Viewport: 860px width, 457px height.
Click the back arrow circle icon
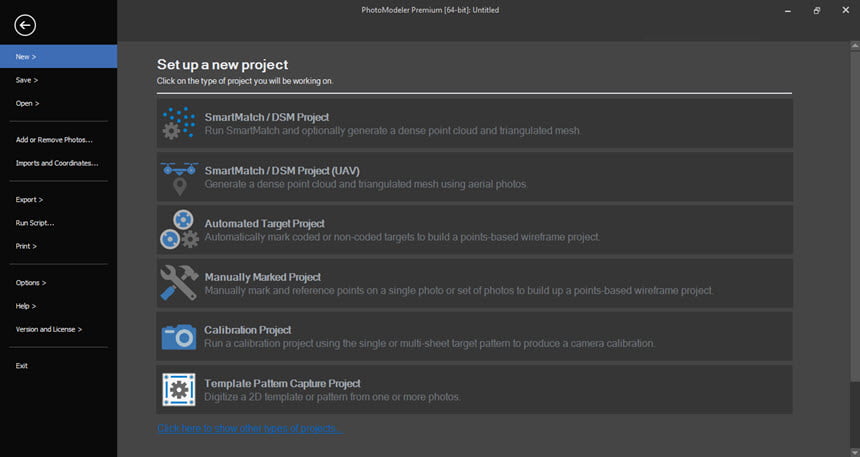coord(25,25)
